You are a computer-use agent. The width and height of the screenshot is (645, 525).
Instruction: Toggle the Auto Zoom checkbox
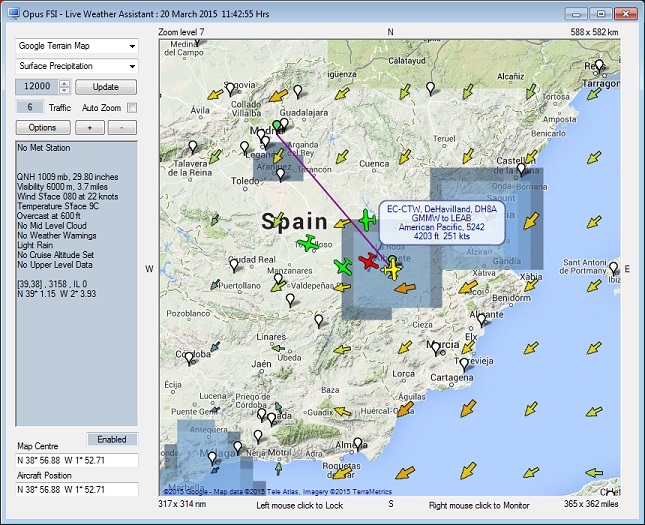click(132, 108)
